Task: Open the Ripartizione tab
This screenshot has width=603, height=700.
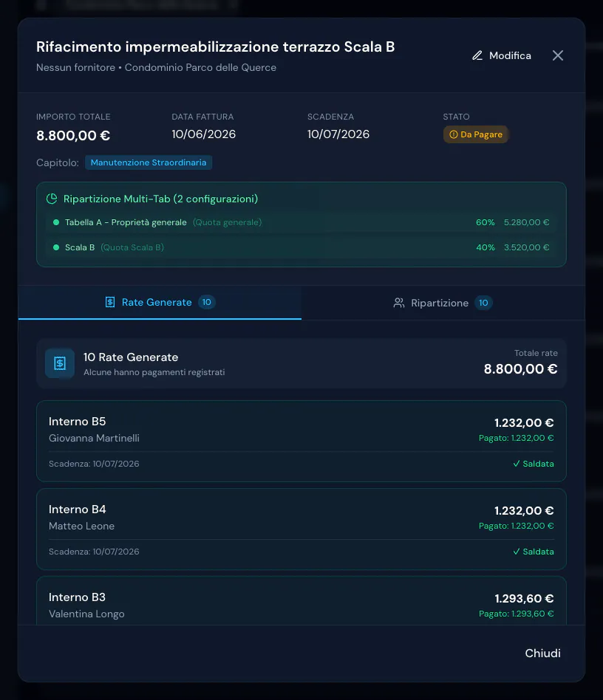Action: coord(443,303)
